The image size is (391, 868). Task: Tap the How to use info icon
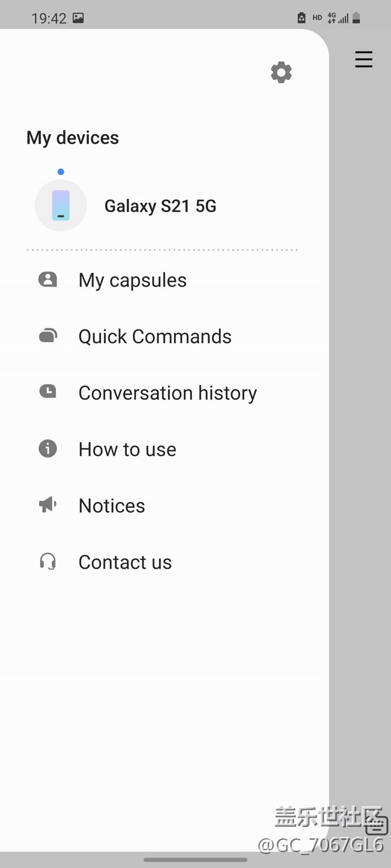[48, 448]
